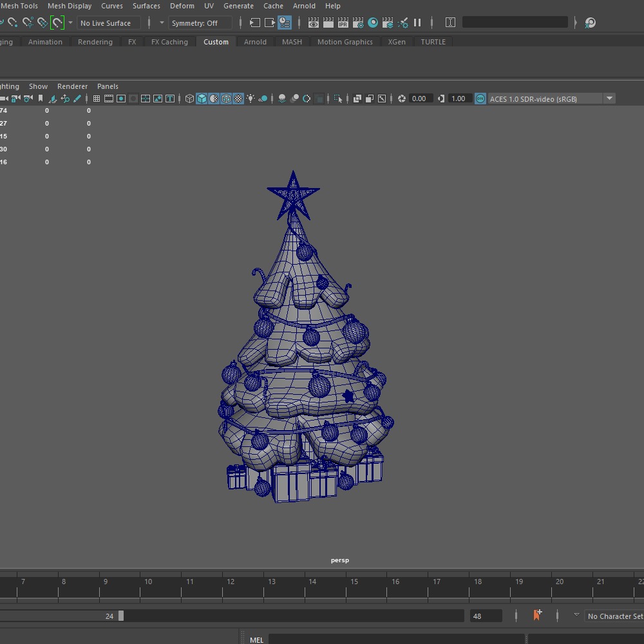Toggle wireframe on shaded icon
The image size is (644, 644).
(x=226, y=99)
